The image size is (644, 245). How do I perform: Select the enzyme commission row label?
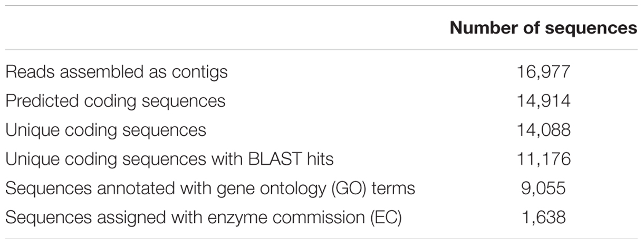tap(204, 216)
